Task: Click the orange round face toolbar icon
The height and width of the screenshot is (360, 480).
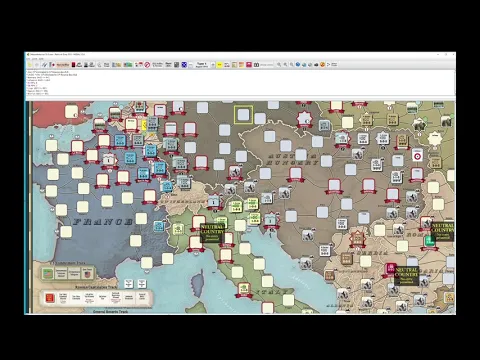Action: (322, 65)
